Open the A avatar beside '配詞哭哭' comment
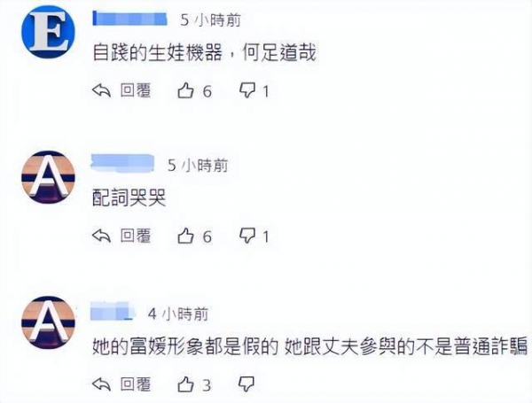 (x=48, y=177)
